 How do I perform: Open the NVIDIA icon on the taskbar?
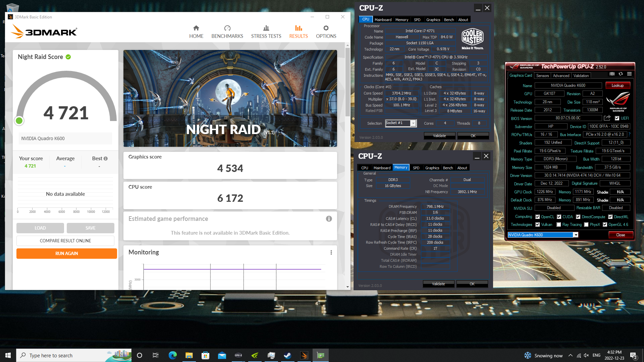point(255,355)
